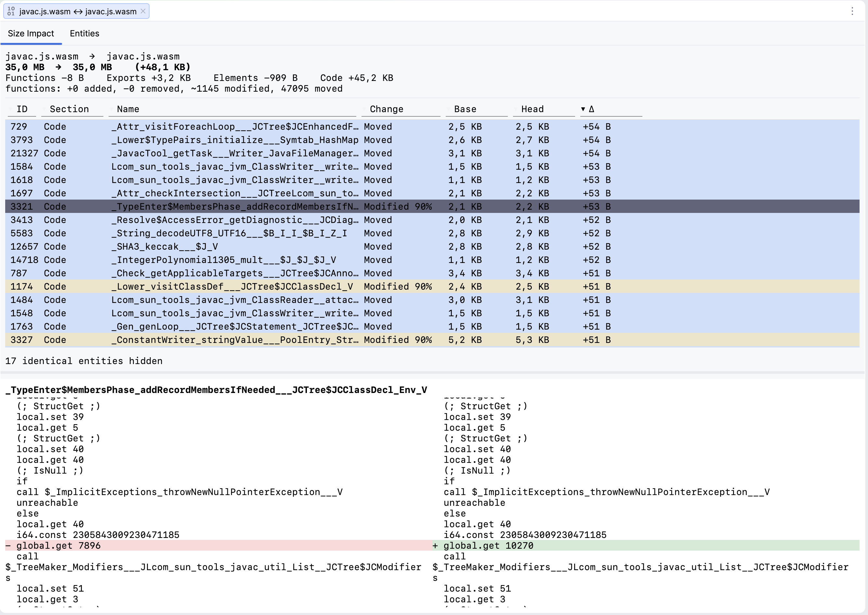The height and width of the screenshot is (615, 868).
Task: Sort table by ID column header
Action: (x=22, y=109)
